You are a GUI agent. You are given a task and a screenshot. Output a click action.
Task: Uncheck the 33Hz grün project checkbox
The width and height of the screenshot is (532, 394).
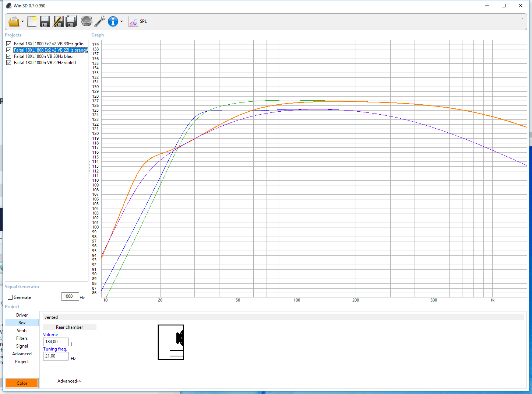(x=9, y=44)
